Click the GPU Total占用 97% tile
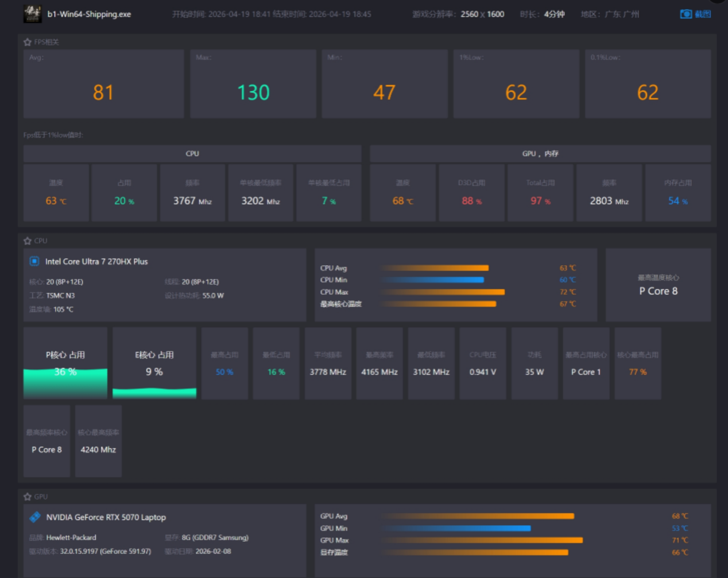This screenshot has width=728, height=578. coord(540,193)
